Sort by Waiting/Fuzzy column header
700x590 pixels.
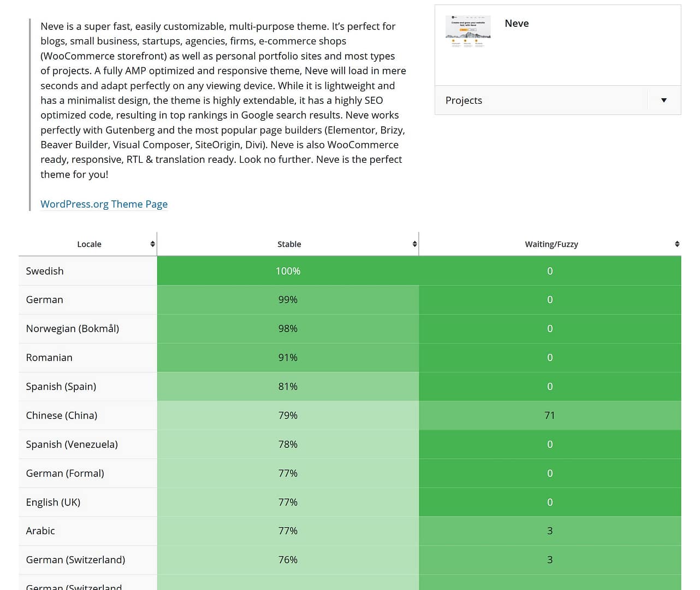pos(551,244)
